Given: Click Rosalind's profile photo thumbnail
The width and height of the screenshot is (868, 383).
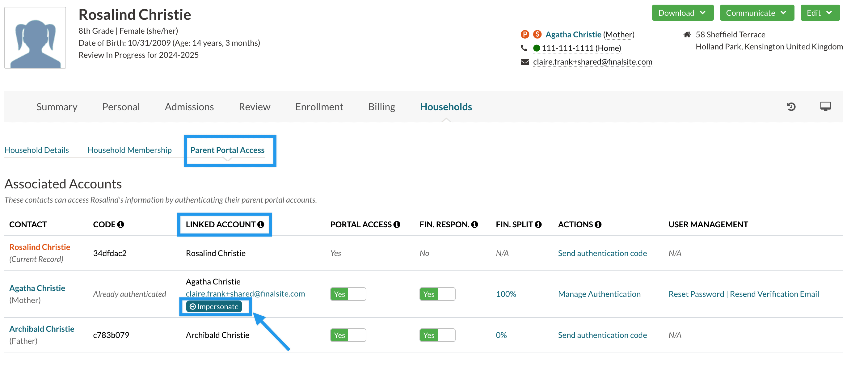Looking at the screenshot, I should click(36, 38).
